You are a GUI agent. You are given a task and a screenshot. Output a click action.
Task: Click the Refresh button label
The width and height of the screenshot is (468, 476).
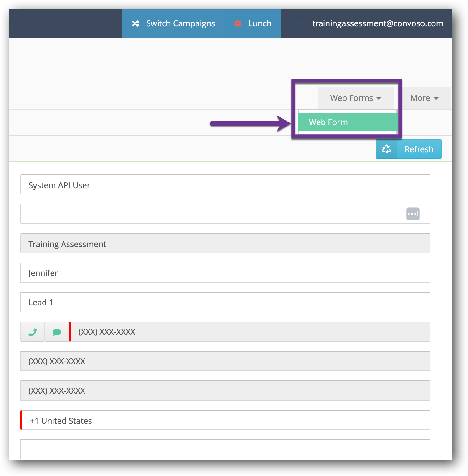pos(419,149)
